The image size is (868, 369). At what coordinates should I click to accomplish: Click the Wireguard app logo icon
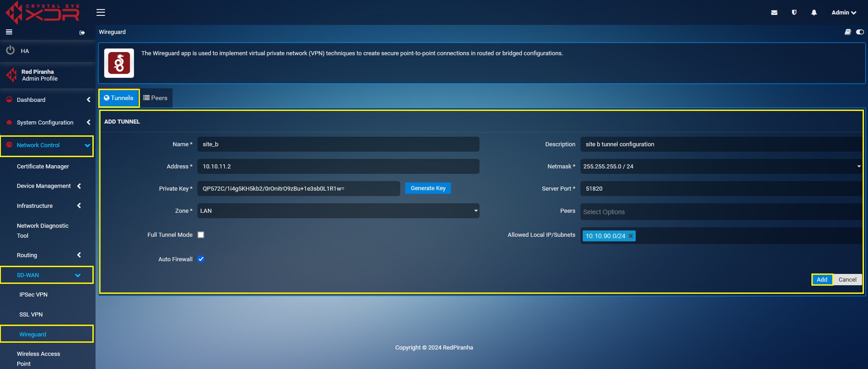click(x=119, y=63)
